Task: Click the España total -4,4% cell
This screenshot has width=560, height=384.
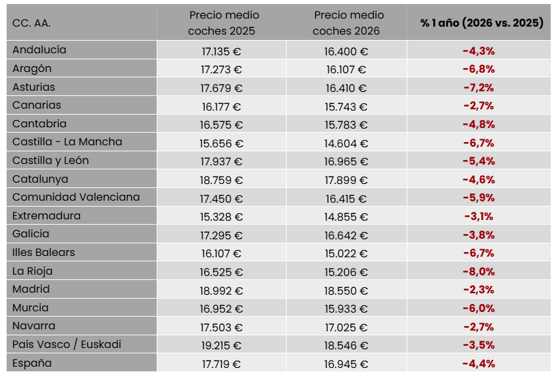Action: [x=479, y=364]
